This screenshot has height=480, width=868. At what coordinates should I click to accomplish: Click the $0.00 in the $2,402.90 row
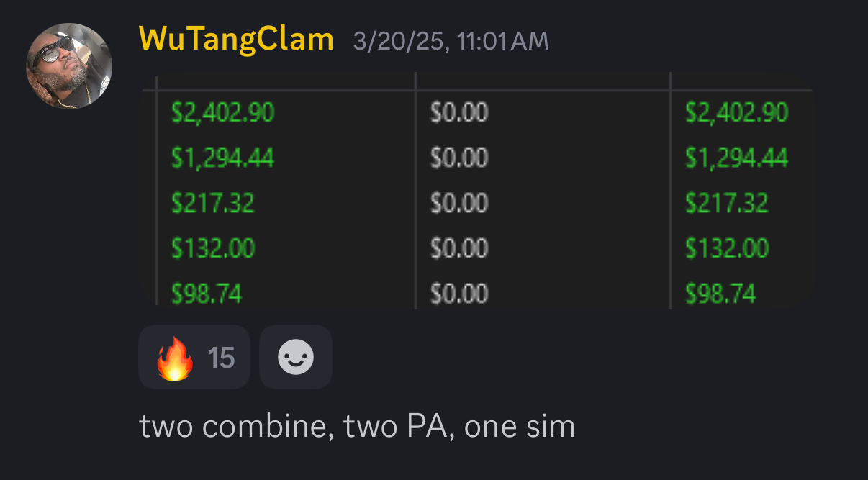pos(459,112)
